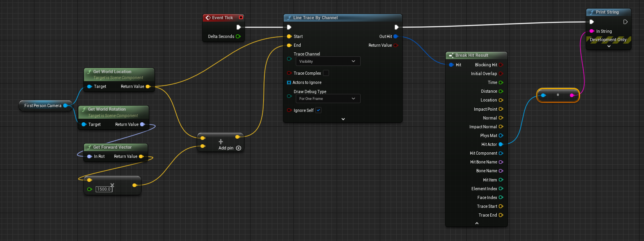Viewport: 644px width, 241px height.
Task: Open the Trace Channel Visibility dropdown
Action: pyautogui.click(x=328, y=61)
